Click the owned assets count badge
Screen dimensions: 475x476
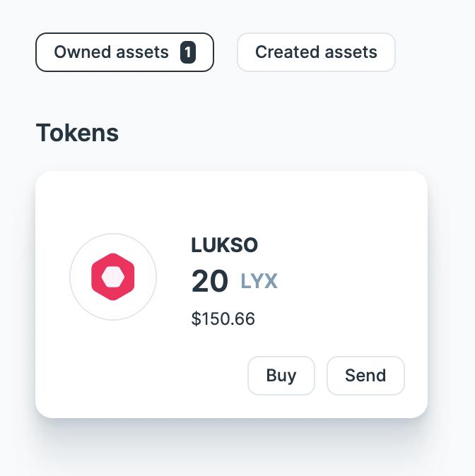pyautogui.click(x=187, y=52)
